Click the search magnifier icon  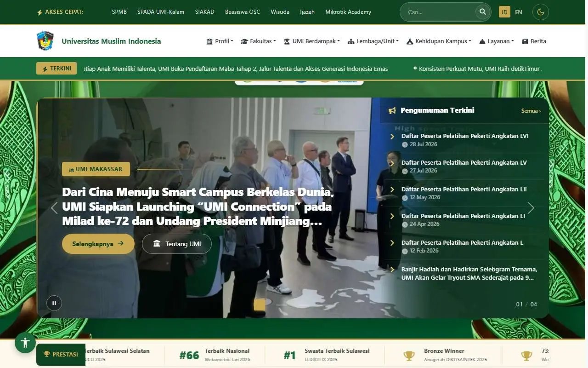point(482,12)
